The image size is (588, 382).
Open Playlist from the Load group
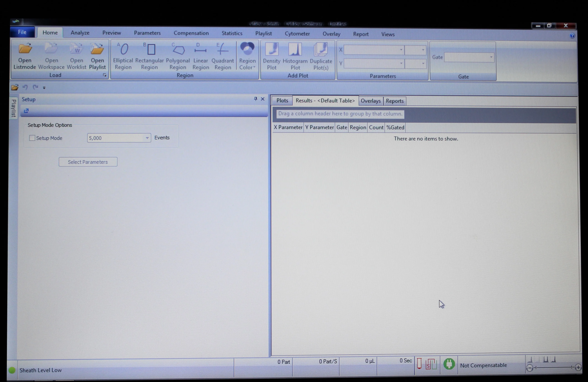coord(97,56)
